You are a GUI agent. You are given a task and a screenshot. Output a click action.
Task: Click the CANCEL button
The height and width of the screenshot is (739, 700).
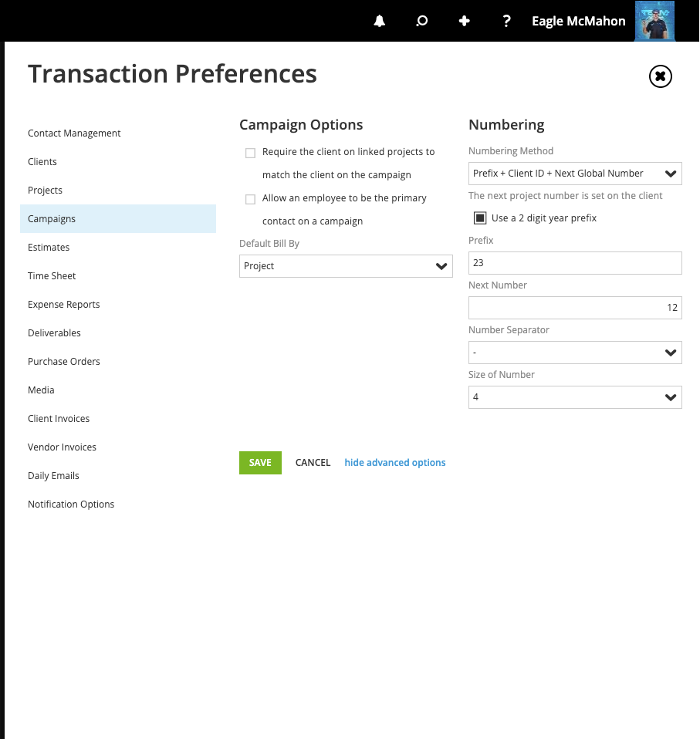pyautogui.click(x=313, y=463)
